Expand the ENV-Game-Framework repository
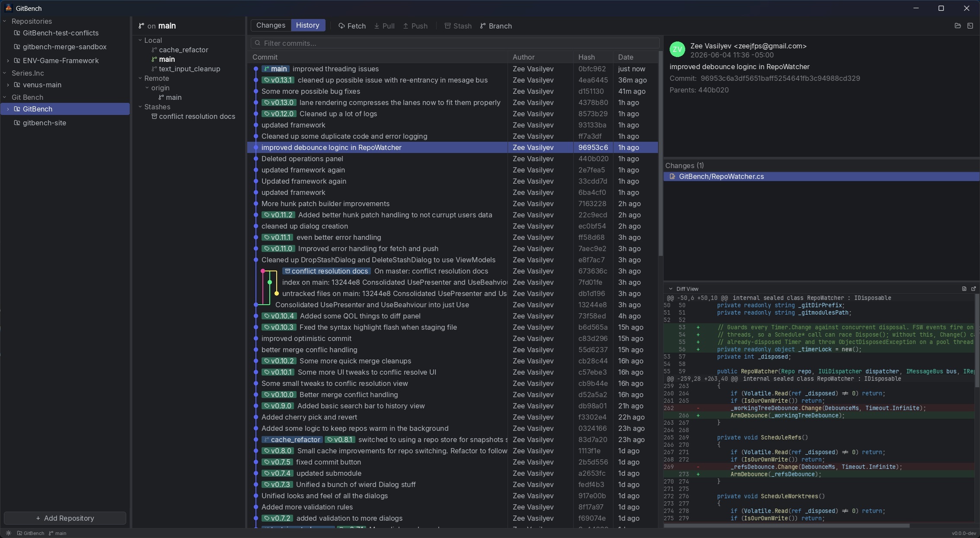 [8, 60]
